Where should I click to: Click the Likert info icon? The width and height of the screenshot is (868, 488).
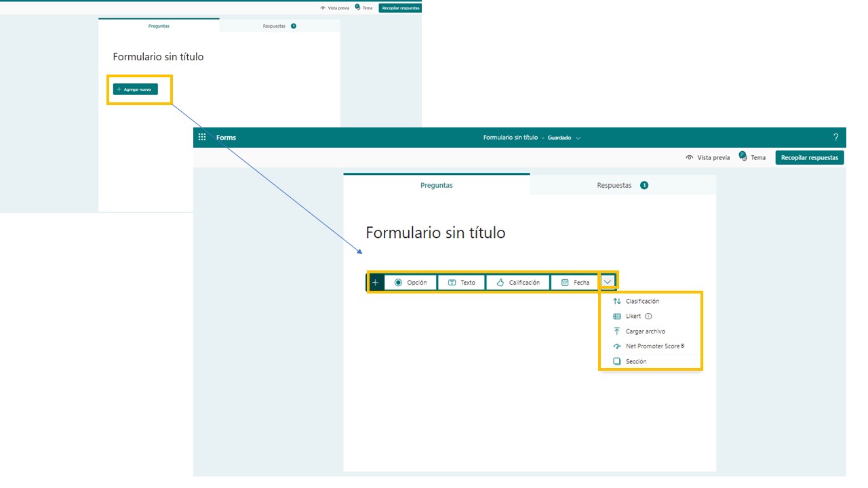[648, 316]
